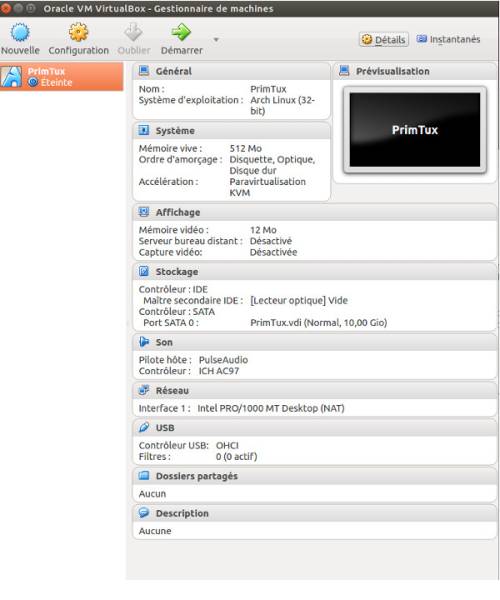Click the Prévisualisation monitor icon
This screenshot has height=600, width=500.
point(344,71)
